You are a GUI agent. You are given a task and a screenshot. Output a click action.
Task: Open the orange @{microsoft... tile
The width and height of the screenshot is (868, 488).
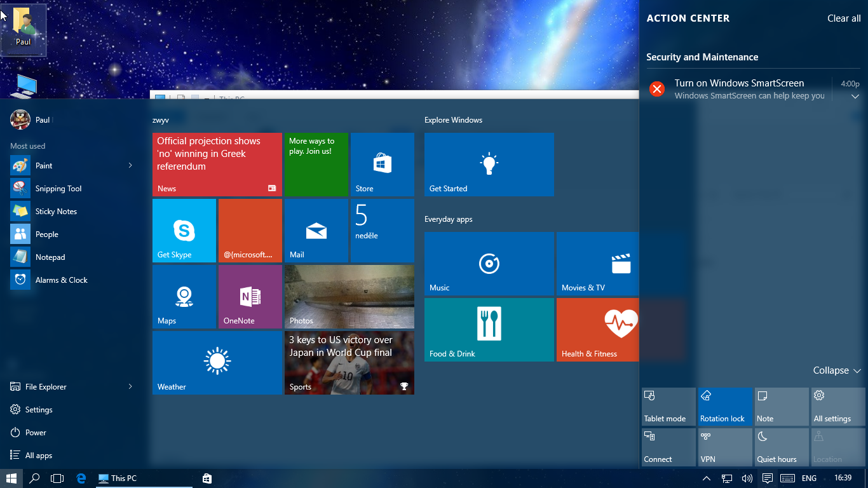pos(250,231)
